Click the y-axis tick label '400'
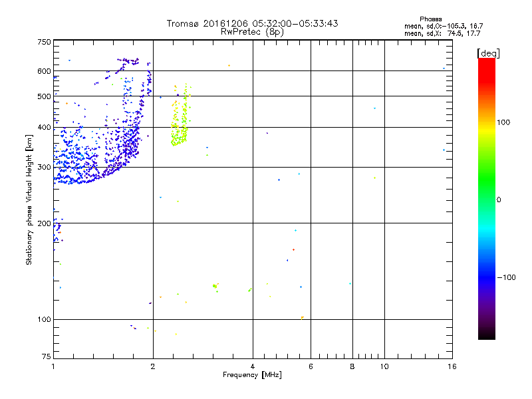Screen dimensions: 532x399 coord(44,128)
